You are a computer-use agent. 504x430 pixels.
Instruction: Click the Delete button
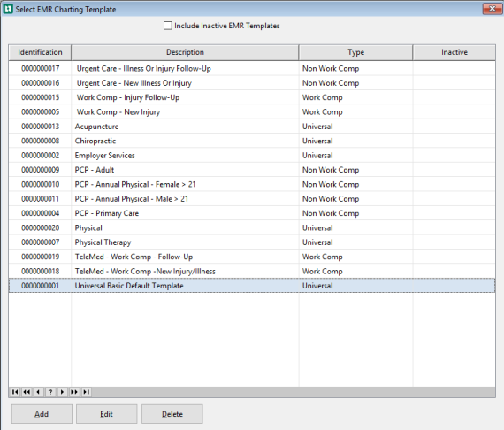click(x=172, y=414)
